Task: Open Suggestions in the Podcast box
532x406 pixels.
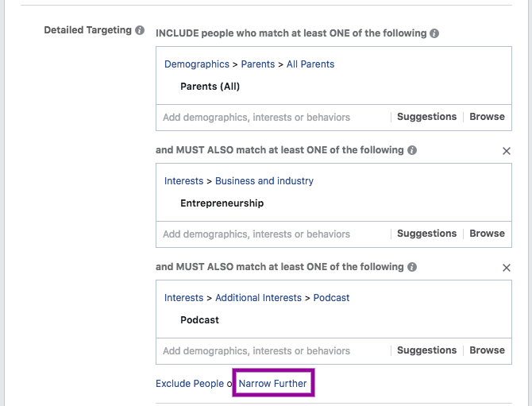Action: [427, 350]
